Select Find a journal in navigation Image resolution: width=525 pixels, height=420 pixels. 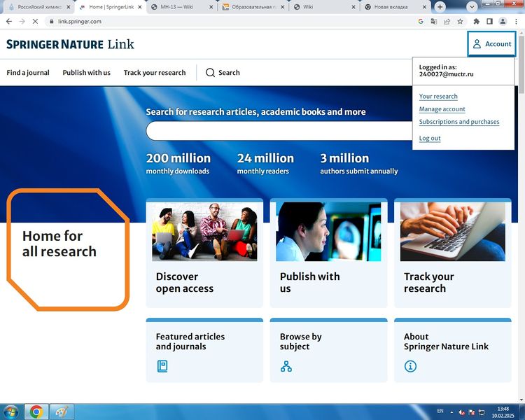(28, 73)
